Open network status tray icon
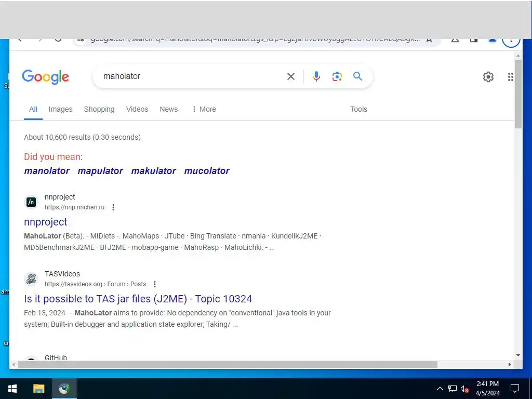532x399 pixels. (453, 389)
